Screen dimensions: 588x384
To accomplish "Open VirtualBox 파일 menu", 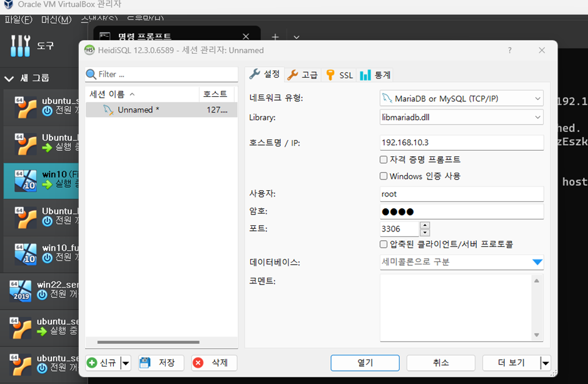I will (18, 19).
